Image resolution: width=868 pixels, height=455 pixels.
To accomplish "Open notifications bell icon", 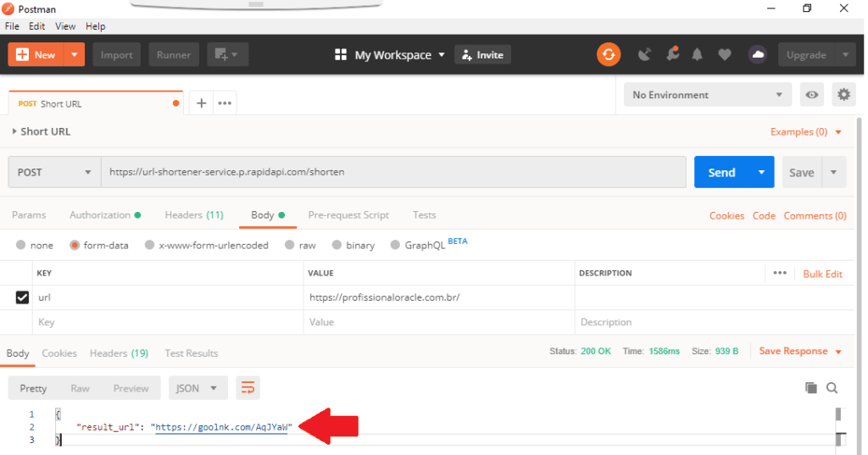I will pos(697,55).
